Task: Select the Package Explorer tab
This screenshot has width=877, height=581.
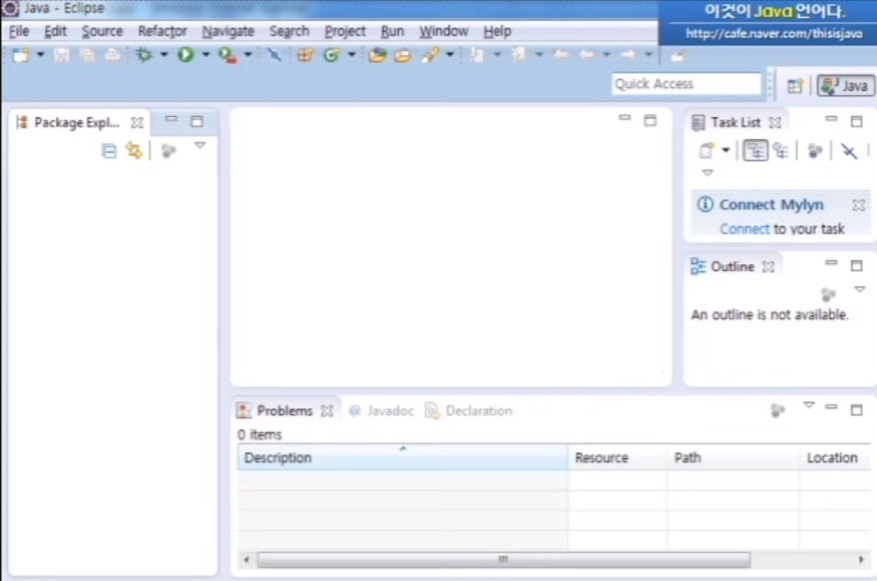Action: coord(77,122)
